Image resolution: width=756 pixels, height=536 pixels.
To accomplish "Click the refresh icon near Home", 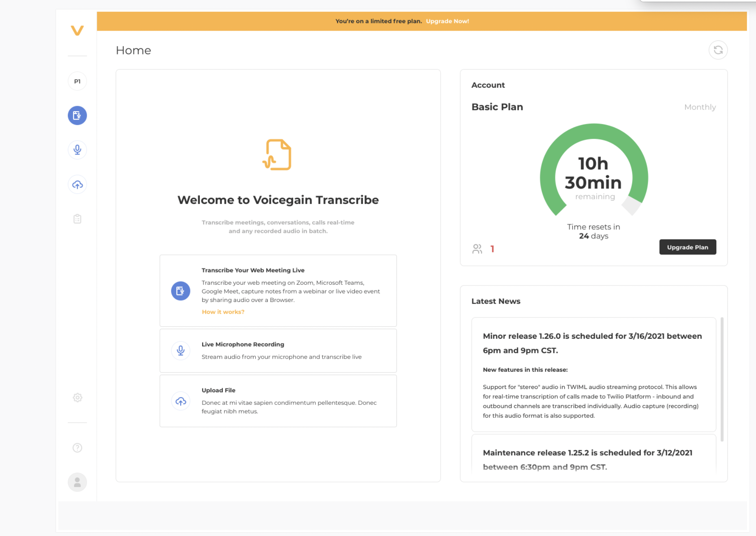I will 718,50.
